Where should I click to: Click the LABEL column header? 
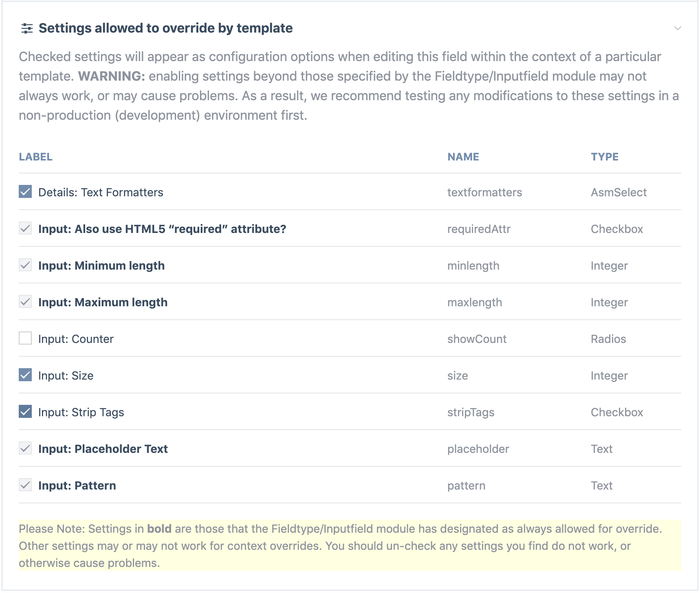coord(35,157)
